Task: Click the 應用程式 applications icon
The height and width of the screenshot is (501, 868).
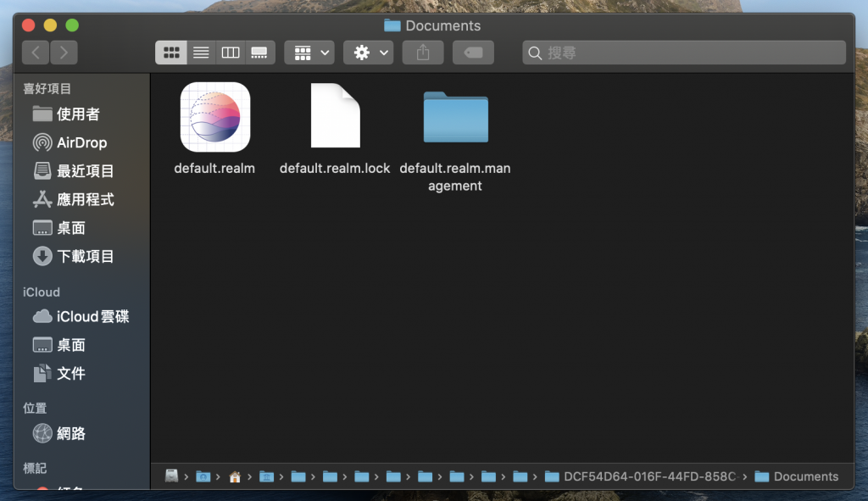Action: click(42, 199)
